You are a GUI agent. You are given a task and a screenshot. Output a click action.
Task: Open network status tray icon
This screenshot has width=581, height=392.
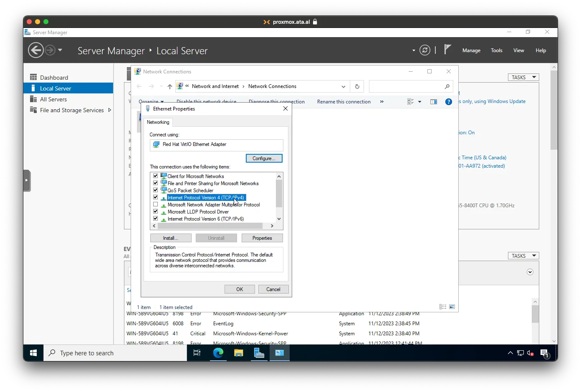pyautogui.click(x=520, y=353)
